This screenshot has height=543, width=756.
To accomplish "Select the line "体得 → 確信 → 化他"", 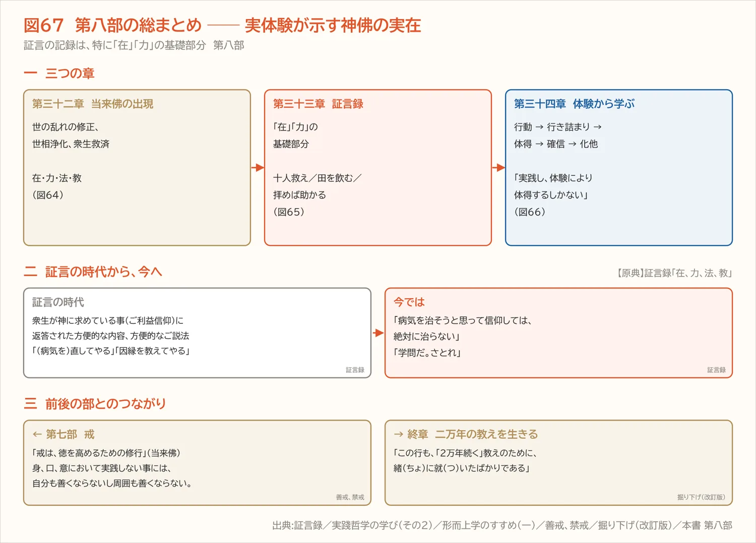I will [x=556, y=144].
